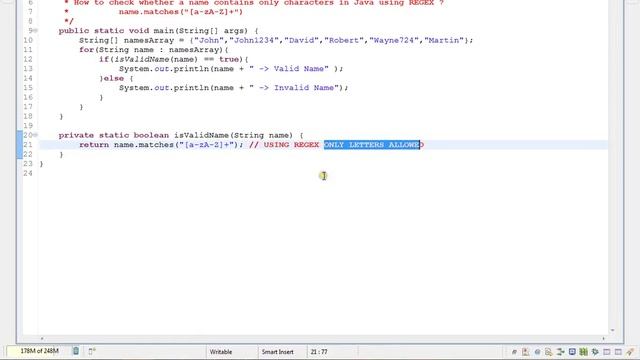This screenshot has height=360, width=640.
Task: Open the gear fast-view icon in status bar
Action: [595, 351]
